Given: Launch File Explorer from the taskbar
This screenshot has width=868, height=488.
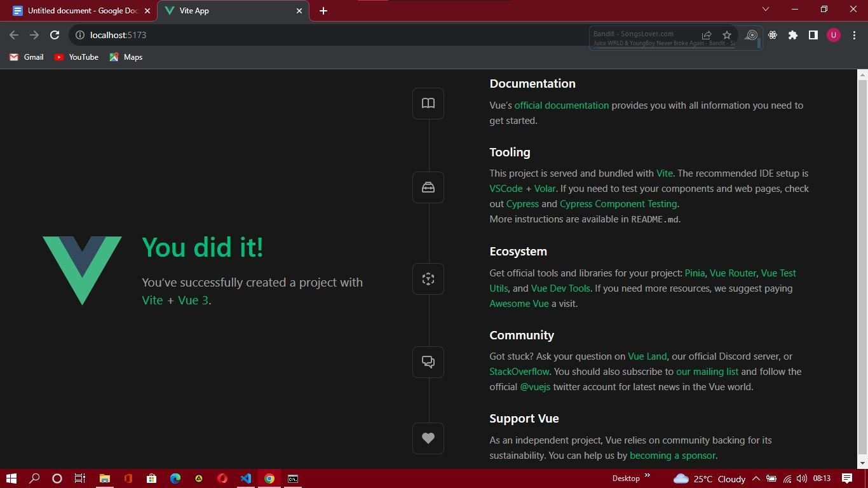Looking at the screenshot, I should click(x=105, y=478).
